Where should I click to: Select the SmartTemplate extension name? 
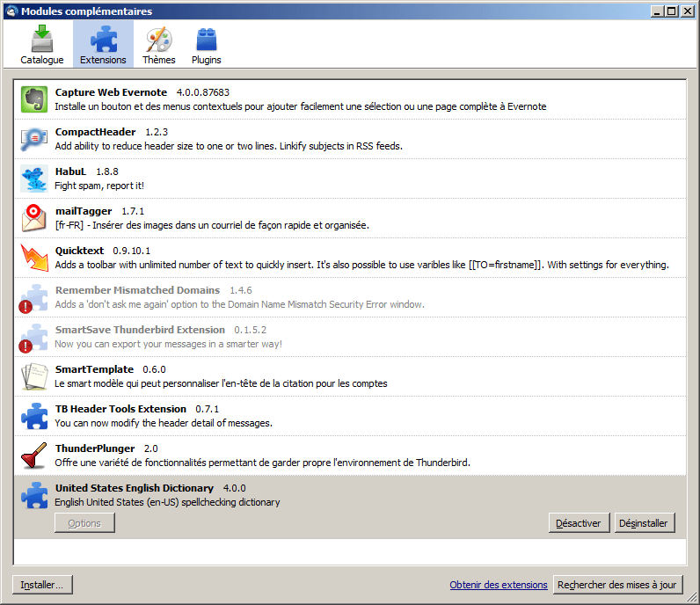click(x=94, y=369)
